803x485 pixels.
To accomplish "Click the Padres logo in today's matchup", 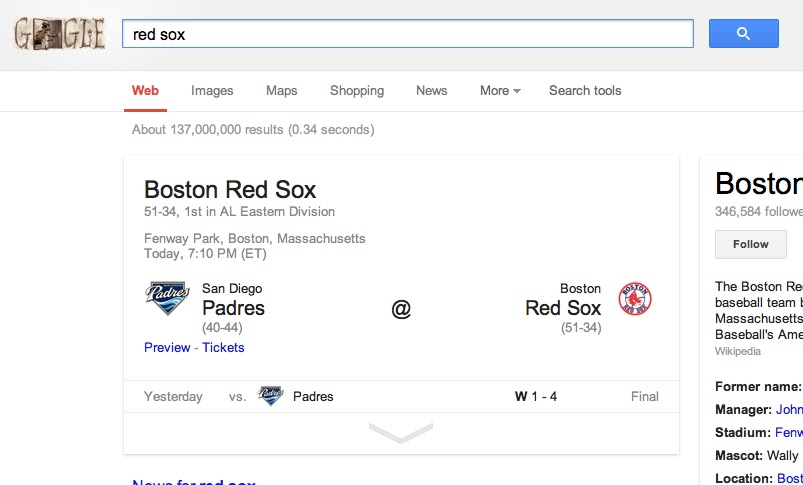I will [x=167, y=298].
